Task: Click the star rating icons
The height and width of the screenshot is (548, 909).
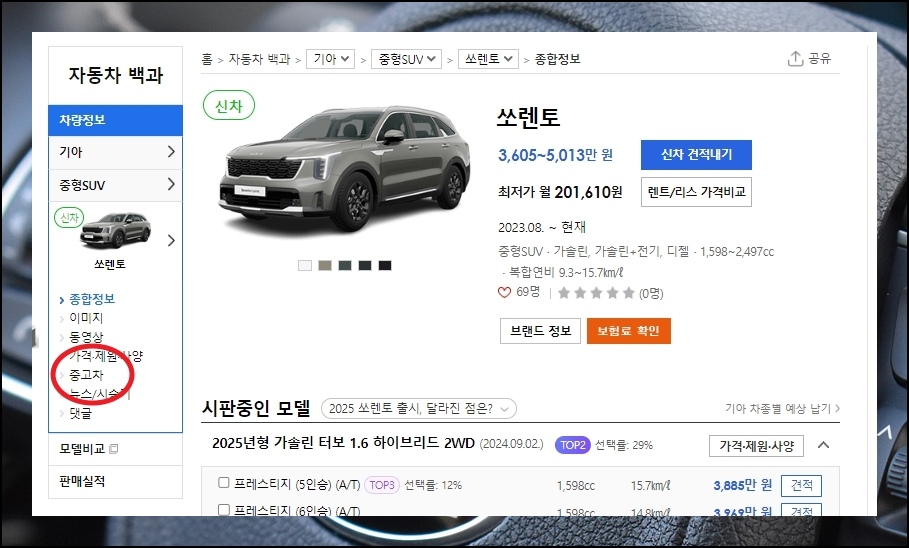Action: tap(596, 293)
